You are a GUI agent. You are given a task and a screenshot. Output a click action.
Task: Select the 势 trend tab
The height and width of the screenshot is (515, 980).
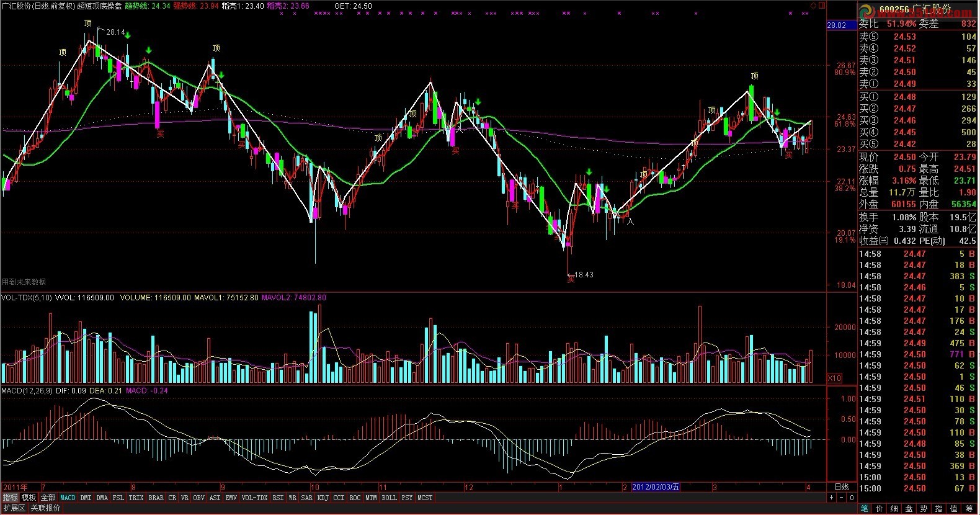[x=924, y=509]
